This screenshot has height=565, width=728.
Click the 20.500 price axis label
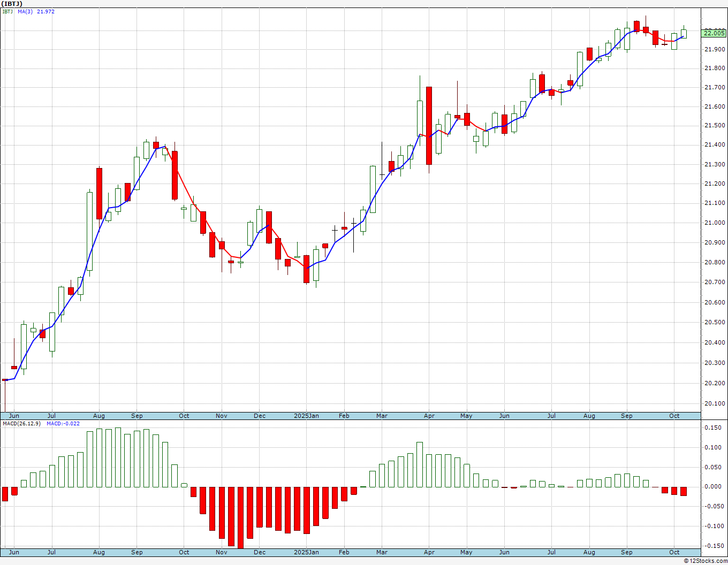[x=715, y=322]
